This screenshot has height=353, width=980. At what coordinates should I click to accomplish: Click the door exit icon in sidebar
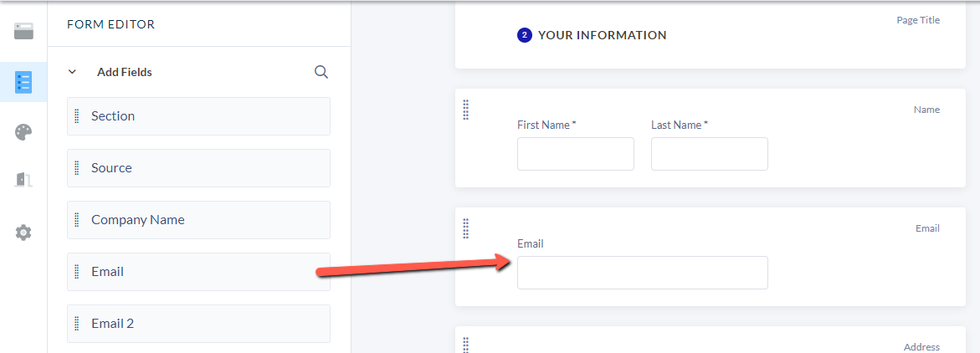tap(23, 180)
